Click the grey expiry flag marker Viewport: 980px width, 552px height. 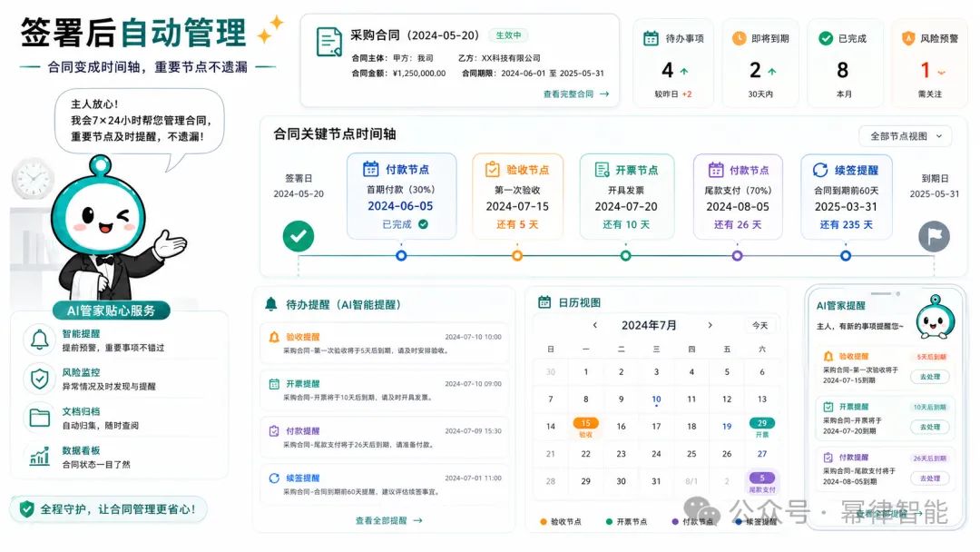(x=934, y=236)
